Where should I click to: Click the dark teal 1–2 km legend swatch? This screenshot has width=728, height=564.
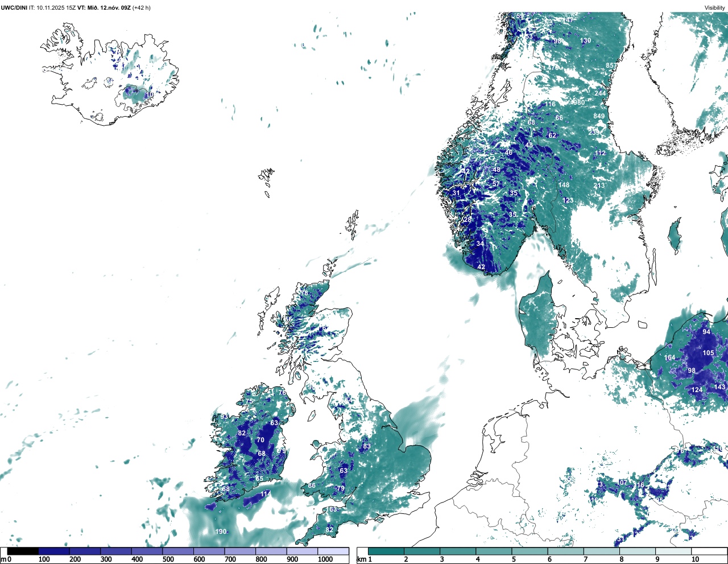pos(386,551)
